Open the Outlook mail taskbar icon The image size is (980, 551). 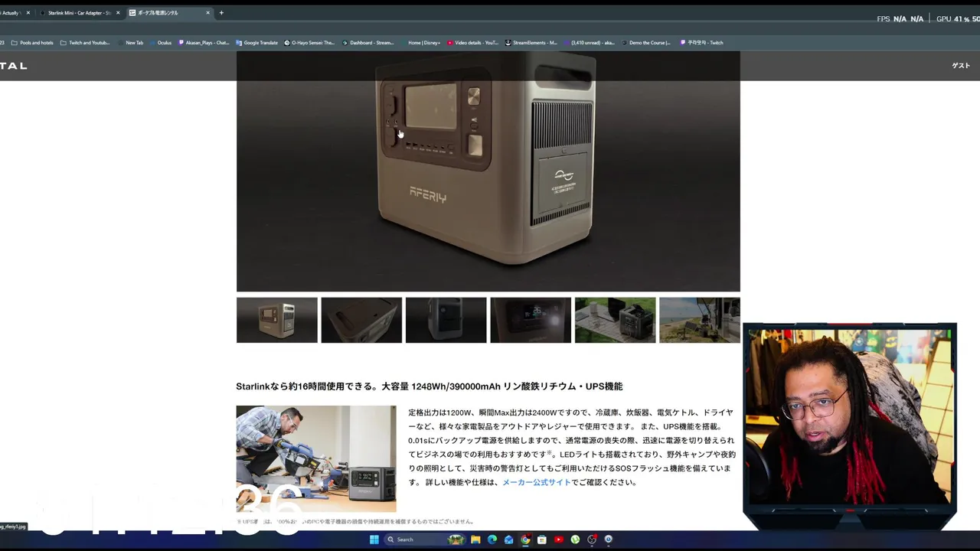coord(509,540)
